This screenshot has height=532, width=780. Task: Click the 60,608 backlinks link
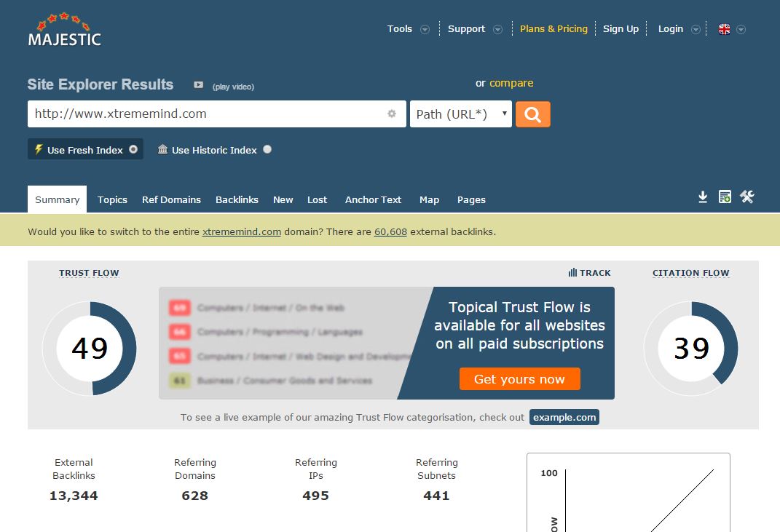390,232
